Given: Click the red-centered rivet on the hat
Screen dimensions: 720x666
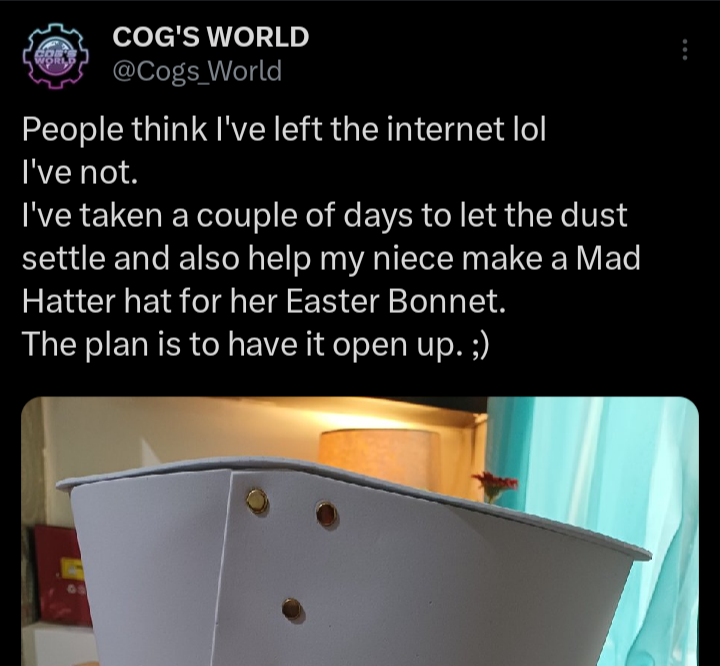Looking at the screenshot, I should tap(327, 513).
